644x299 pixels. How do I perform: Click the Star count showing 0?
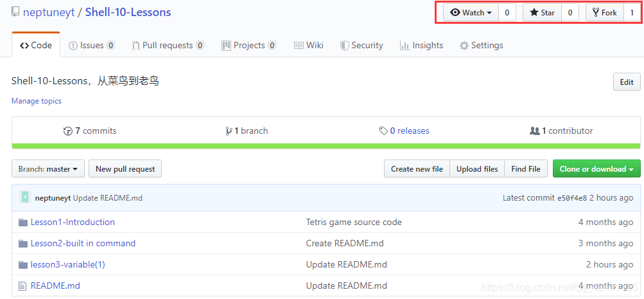click(x=570, y=13)
